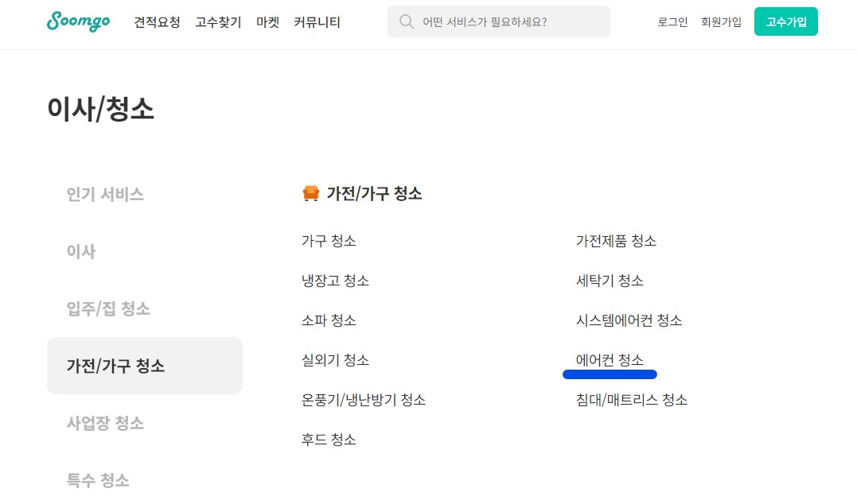The width and height of the screenshot is (857, 504).
Task: Open the 세탁기 청소 service link
Action: [x=608, y=281]
